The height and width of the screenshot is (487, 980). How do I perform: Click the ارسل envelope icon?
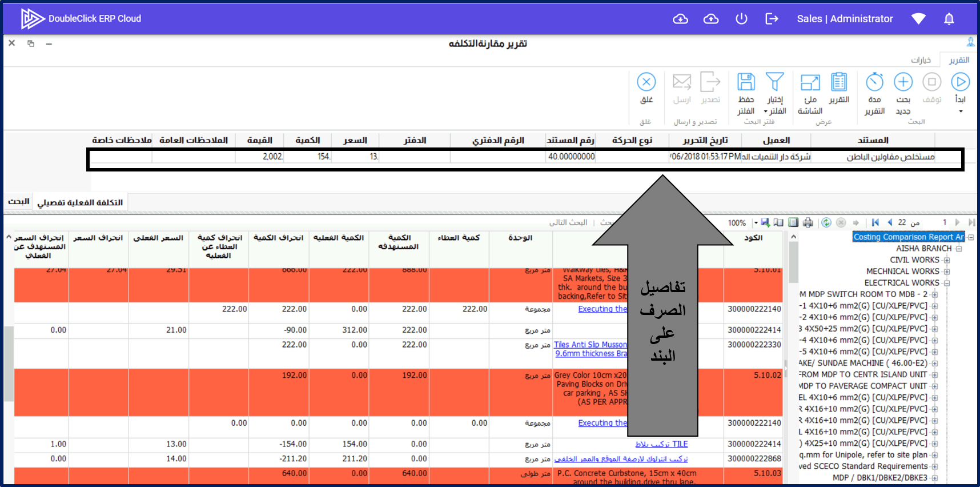point(682,82)
